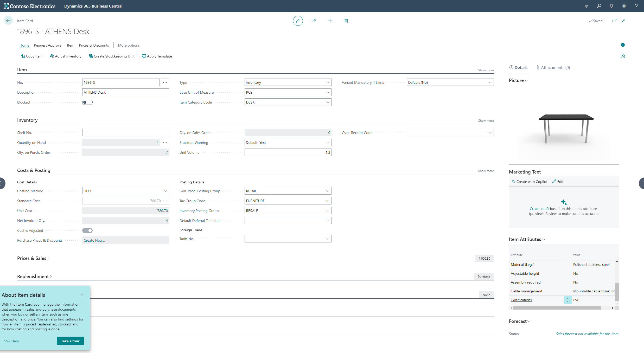Open the page in new window icon
The image size is (644, 353).
(614, 21)
